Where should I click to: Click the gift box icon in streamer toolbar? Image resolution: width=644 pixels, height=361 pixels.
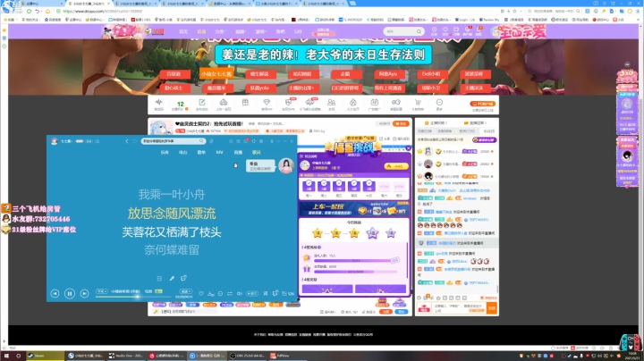(x=245, y=104)
